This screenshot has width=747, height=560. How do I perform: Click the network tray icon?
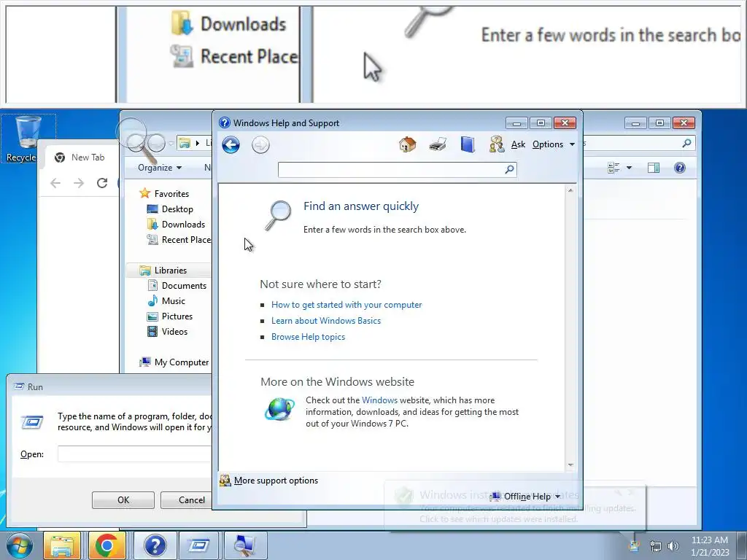point(656,546)
